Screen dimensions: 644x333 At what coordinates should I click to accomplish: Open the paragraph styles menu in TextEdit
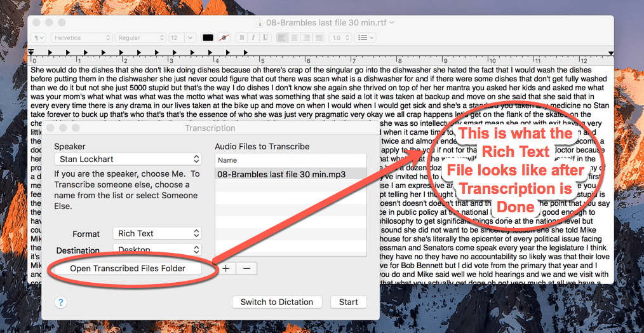pyautogui.click(x=39, y=38)
